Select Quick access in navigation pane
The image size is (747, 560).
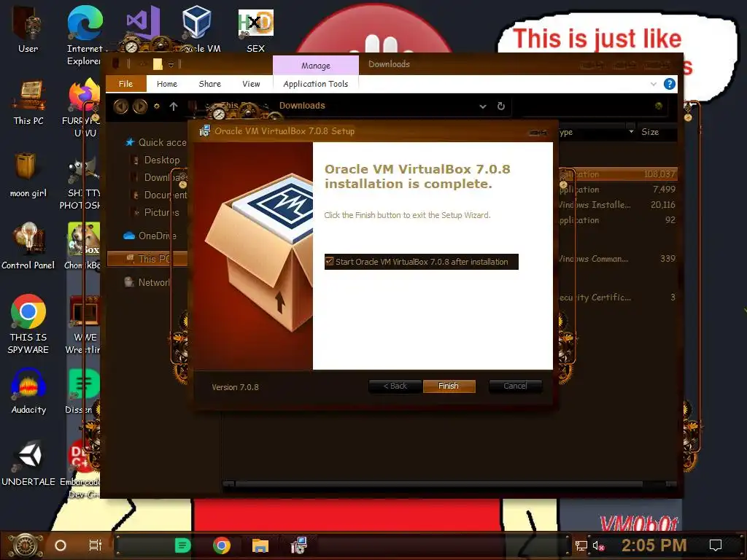(156, 142)
